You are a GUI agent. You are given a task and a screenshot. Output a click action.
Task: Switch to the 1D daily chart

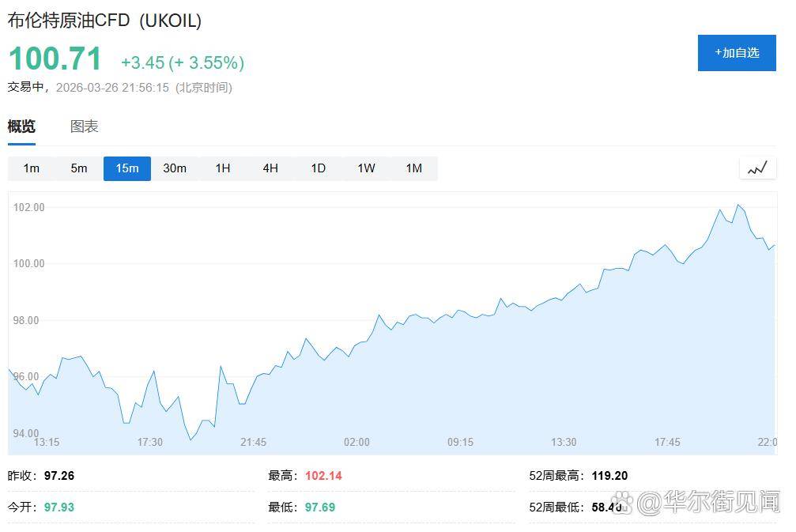pos(318,168)
